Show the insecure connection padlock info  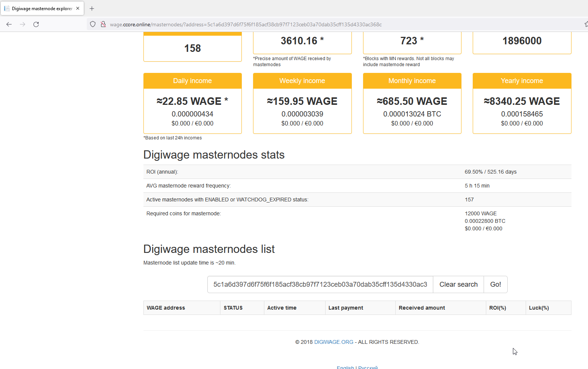click(103, 24)
